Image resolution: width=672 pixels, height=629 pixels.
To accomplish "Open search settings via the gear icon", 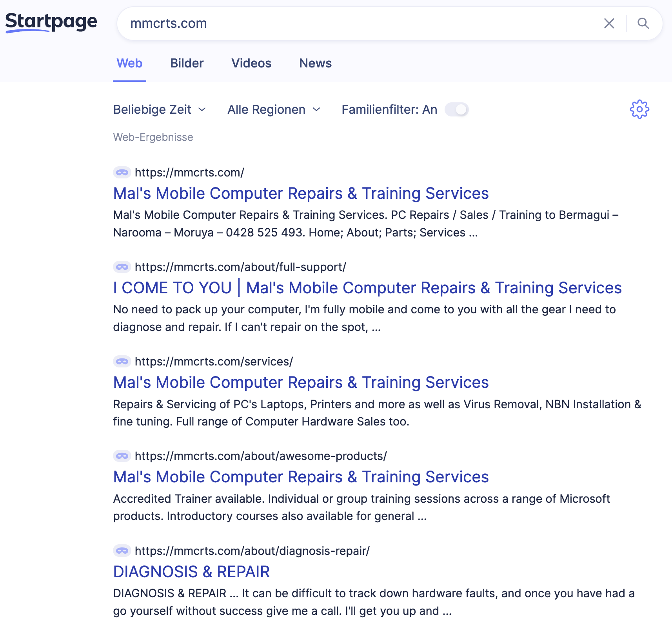I will 639,109.
